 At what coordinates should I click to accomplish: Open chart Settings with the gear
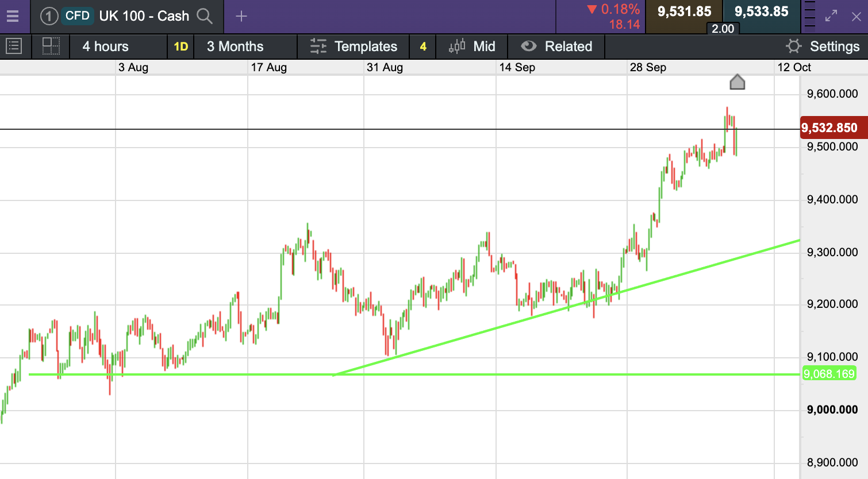point(823,47)
